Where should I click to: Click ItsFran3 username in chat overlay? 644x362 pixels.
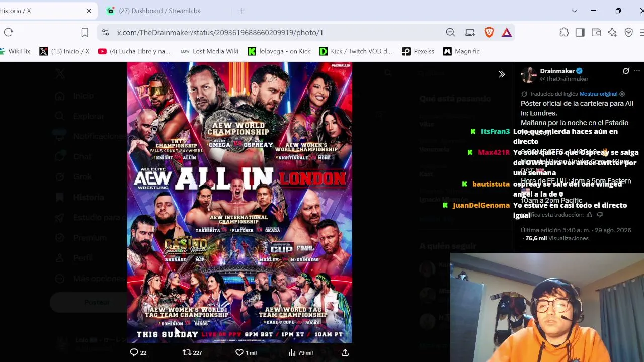495,131
